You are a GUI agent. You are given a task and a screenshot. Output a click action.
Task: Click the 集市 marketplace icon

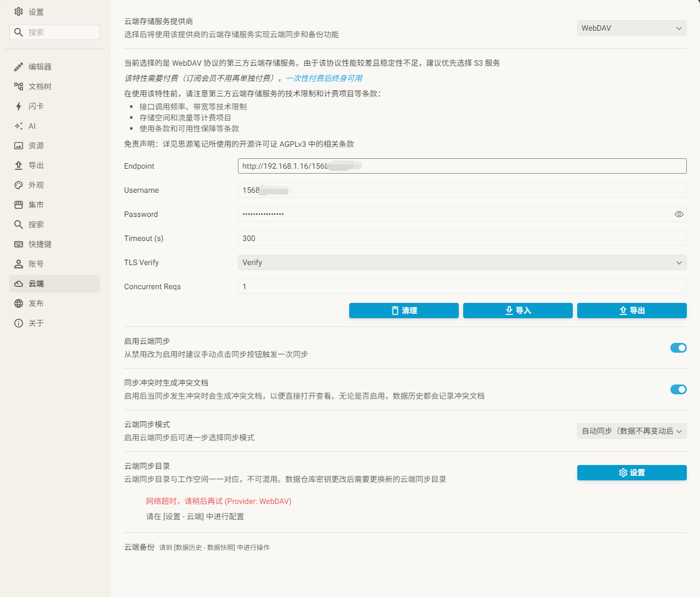pos(19,205)
